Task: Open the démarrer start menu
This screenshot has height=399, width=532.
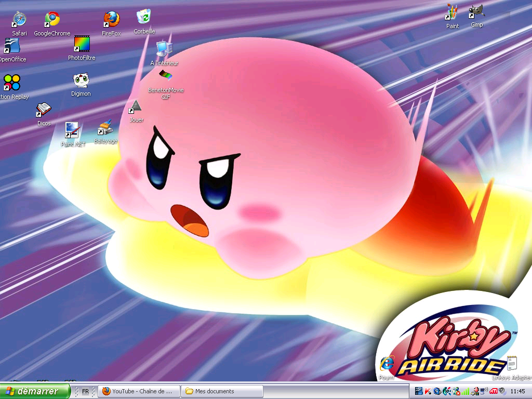Action: click(35, 391)
